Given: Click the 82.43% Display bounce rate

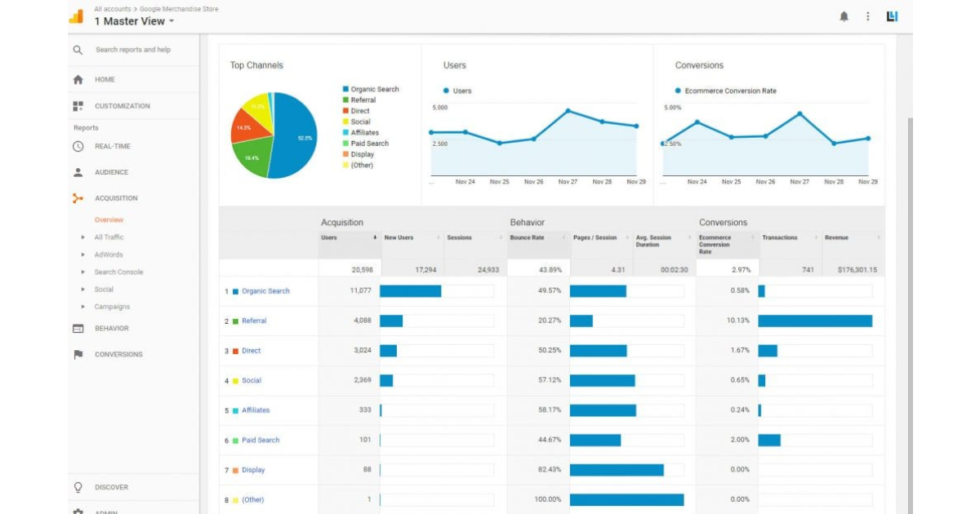Looking at the screenshot, I should 550,470.
